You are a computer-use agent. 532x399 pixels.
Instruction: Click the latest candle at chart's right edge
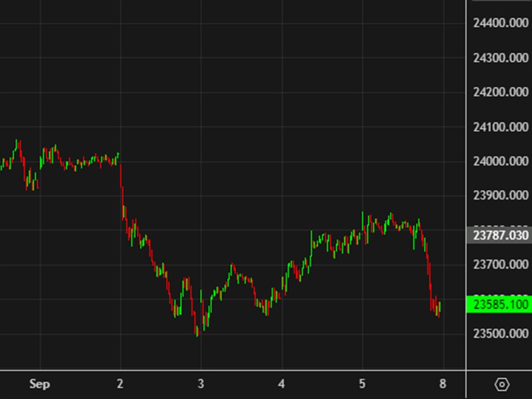tap(439, 307)
